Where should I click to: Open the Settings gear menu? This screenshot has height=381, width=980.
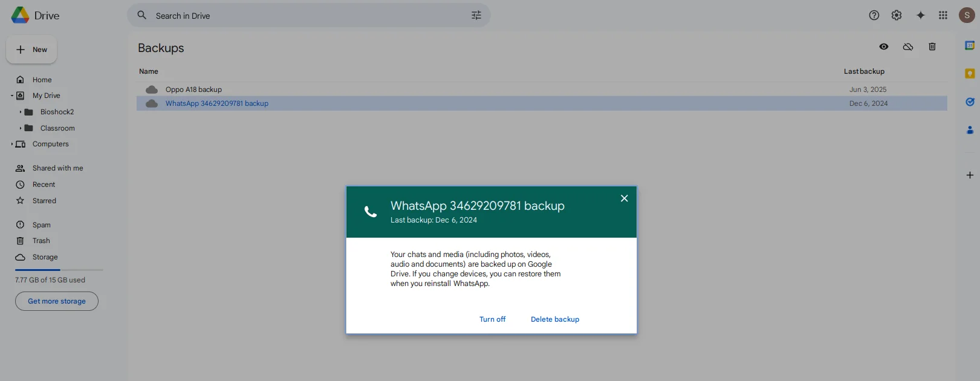coord(897,16)
